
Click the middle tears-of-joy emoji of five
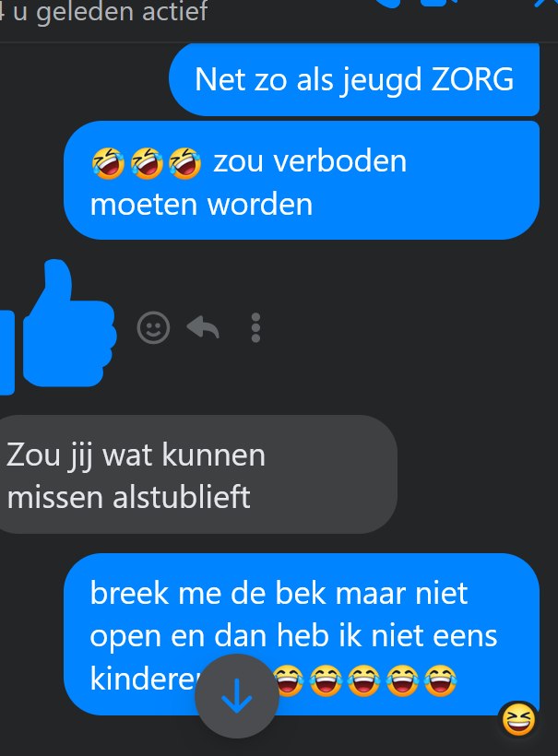click(364, 680)
